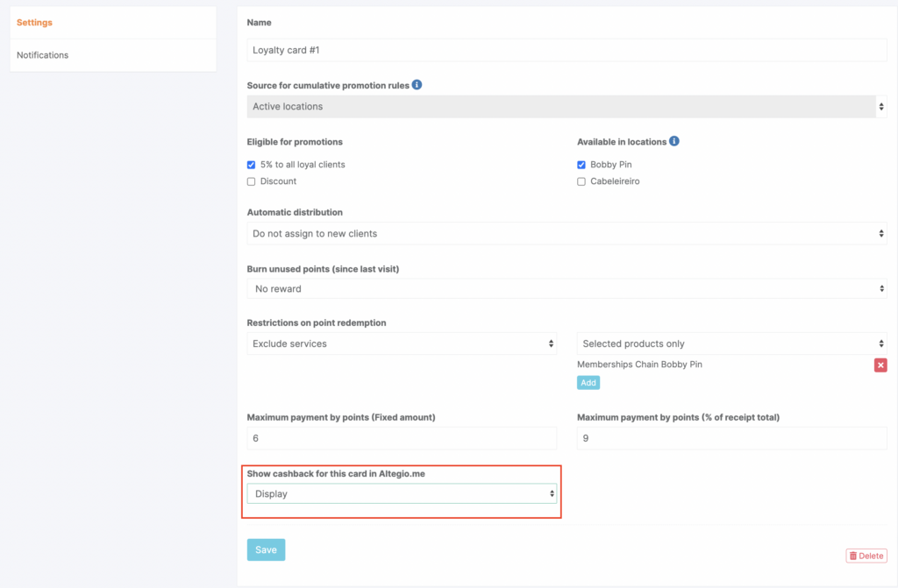Viewport: 898px width, 588px height.
Task: Enable the Discount promotion checkbox
Action: [x=252, y=181]
